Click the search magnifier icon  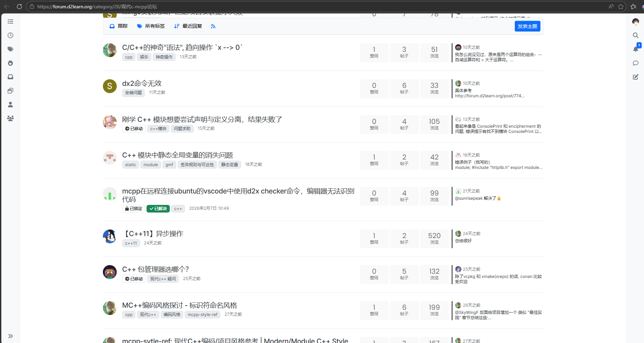pos(635,35)
